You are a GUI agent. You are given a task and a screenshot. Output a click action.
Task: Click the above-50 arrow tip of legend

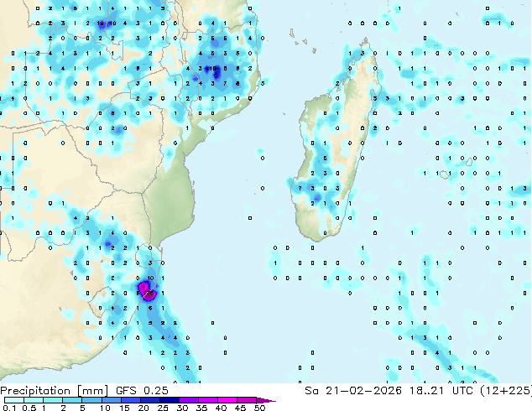pyautogui.click(x=266, y=400)
